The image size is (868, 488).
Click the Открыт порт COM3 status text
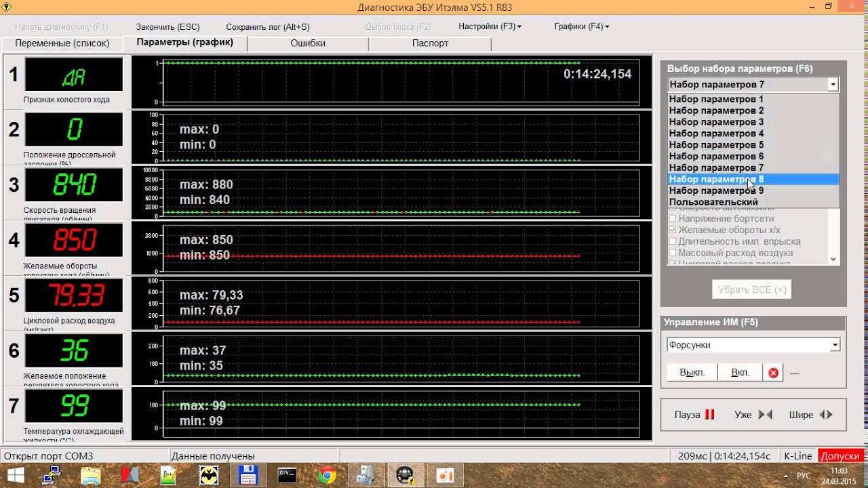(x=49, y=456)
